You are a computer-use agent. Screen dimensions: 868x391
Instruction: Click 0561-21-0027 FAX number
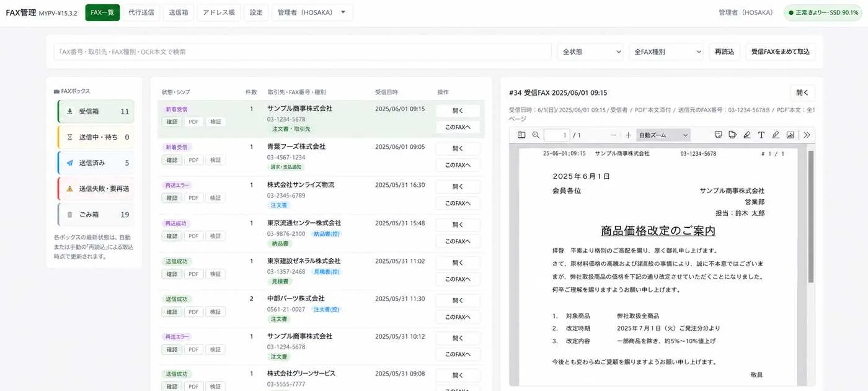tap(286, 309)
